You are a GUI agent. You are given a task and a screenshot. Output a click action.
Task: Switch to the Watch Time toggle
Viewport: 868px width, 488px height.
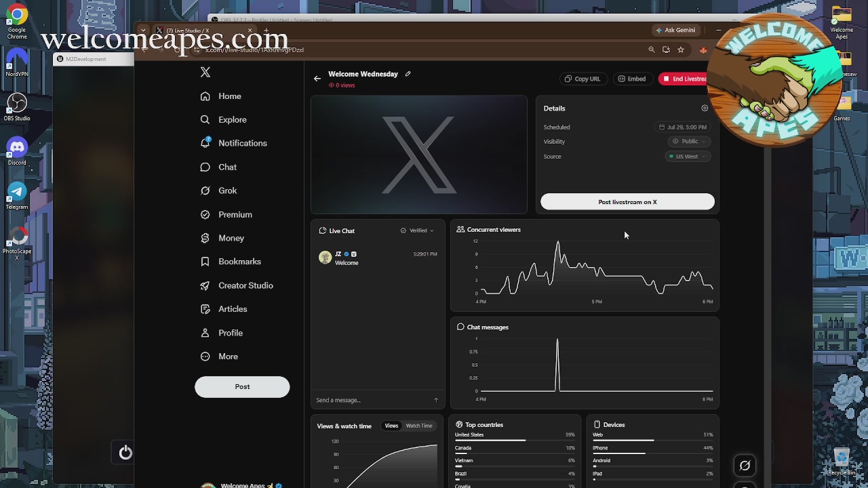419,426
